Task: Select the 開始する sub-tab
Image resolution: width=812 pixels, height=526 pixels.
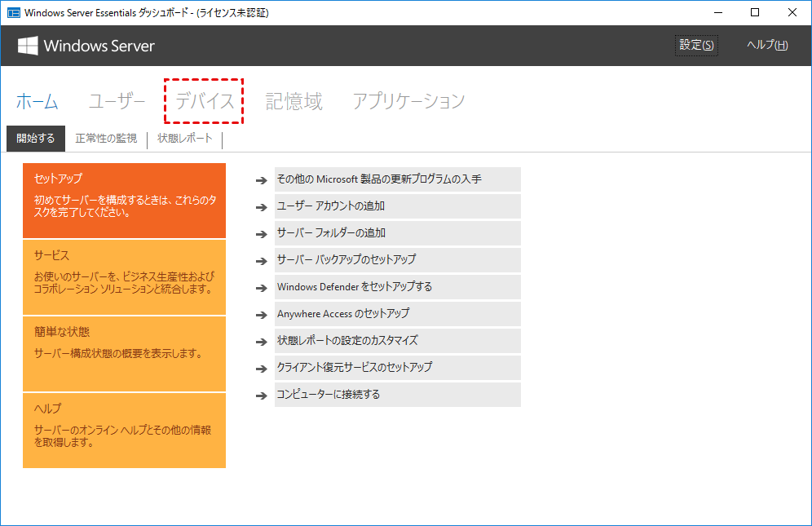Action: click(x=36, y=139)
